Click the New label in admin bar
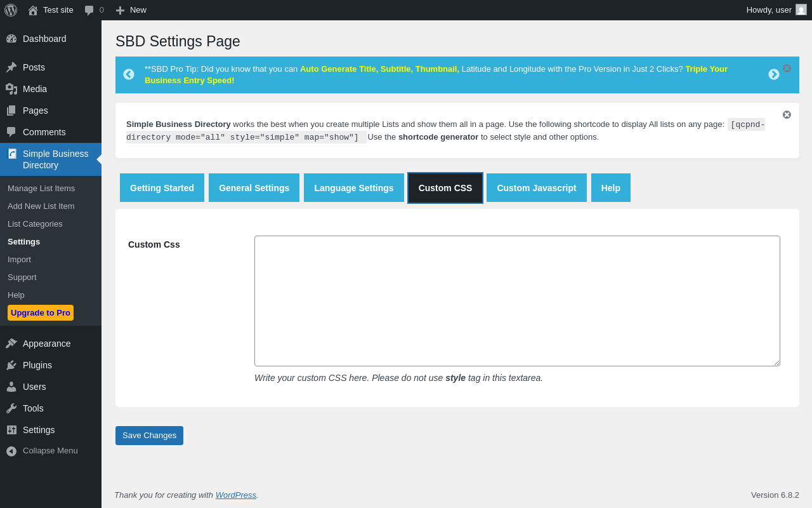Screen dimensions: 812x508 [x=138, y=10]
